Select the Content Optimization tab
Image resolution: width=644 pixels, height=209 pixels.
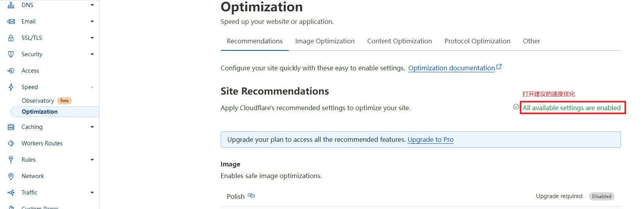pyautogui.click(x=399, y=41)
